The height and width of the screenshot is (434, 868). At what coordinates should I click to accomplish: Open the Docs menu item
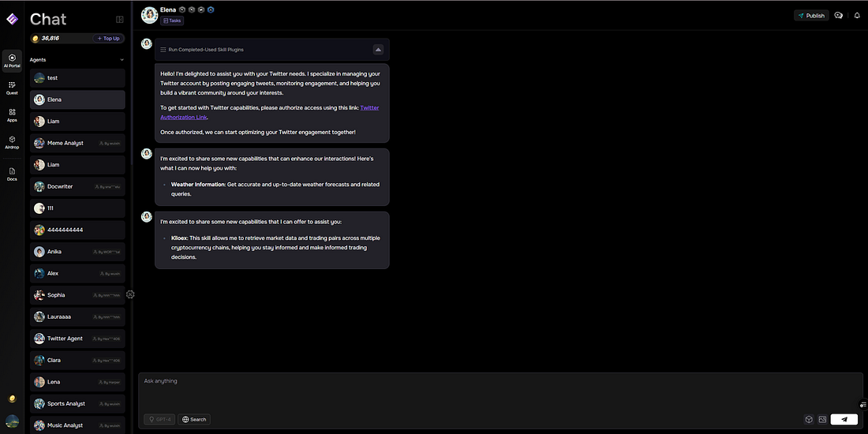pyautogui.click(x=12, y=174)
